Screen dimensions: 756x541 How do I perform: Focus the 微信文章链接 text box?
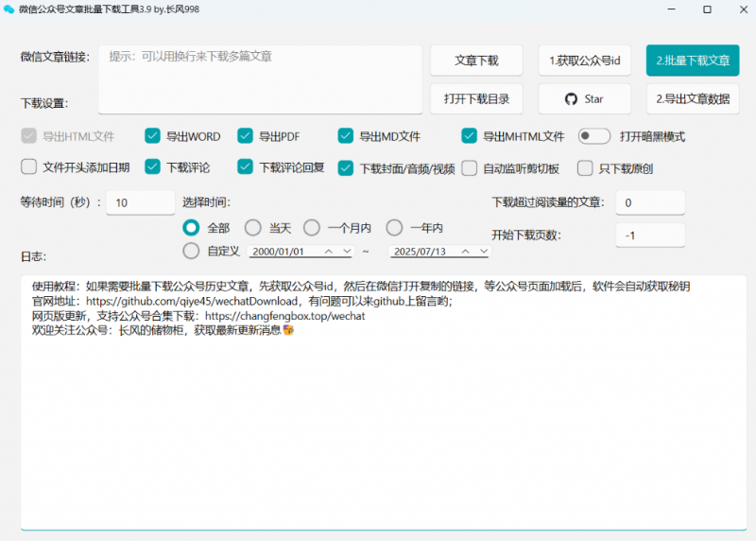[261, 79]
